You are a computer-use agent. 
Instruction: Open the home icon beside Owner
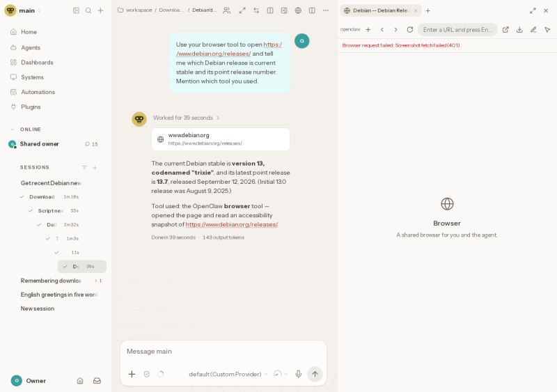(x=80, y=381)
